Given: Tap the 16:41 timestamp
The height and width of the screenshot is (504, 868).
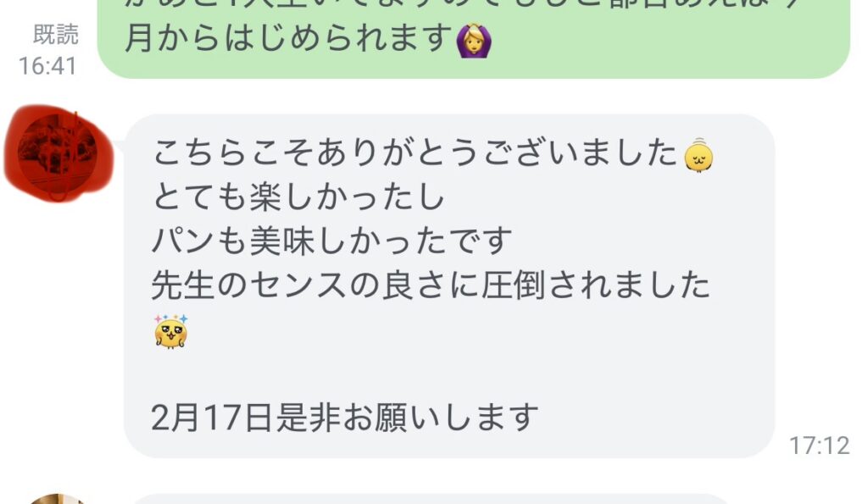Looking at the screenshot, I should [47, 66].
